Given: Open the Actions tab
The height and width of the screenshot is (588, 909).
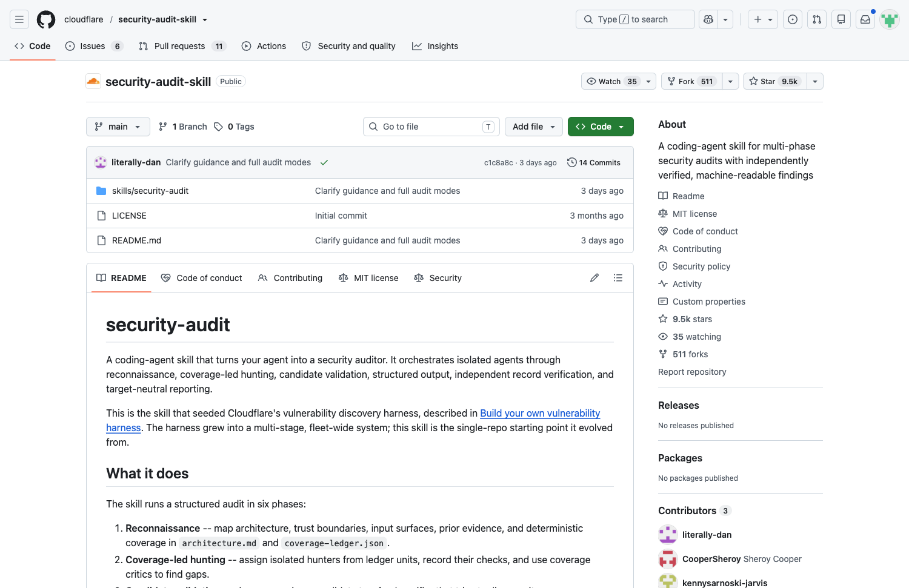Looking at the screenshot, I should [264, 46].
